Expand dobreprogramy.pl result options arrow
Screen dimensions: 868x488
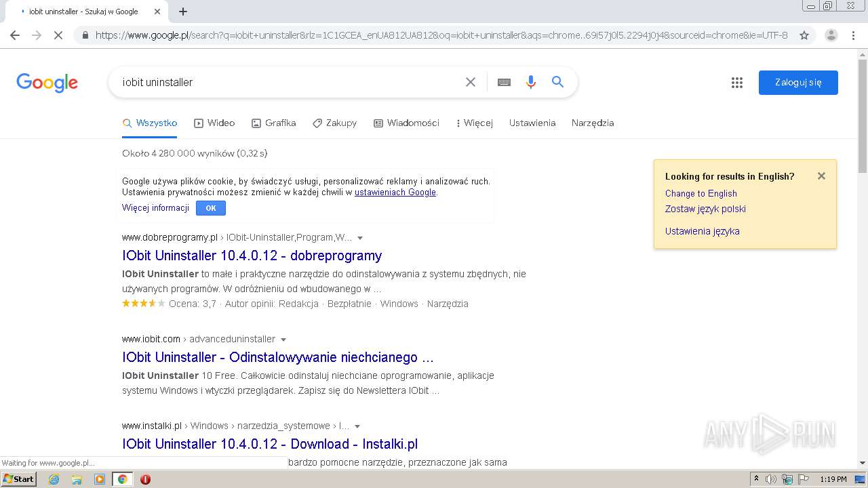coord(360,238)
